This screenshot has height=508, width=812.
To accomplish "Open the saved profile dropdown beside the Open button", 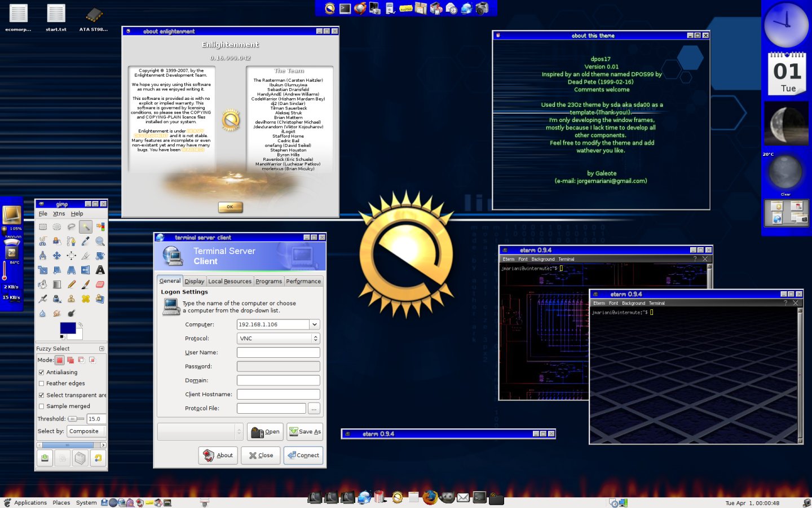I will [x=200, y=432].
